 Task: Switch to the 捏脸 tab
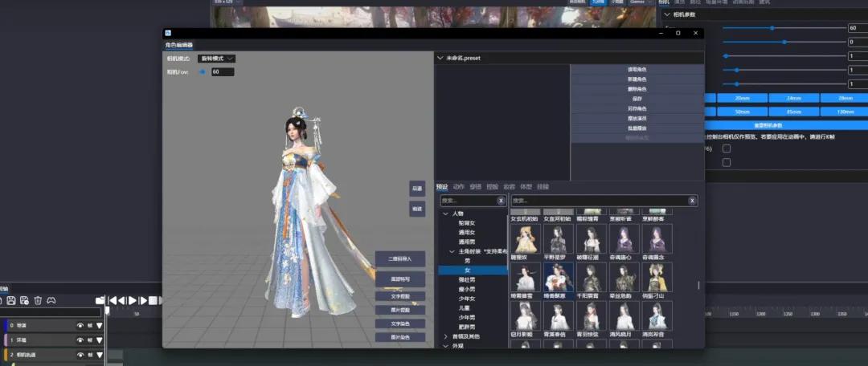(492, 187)
